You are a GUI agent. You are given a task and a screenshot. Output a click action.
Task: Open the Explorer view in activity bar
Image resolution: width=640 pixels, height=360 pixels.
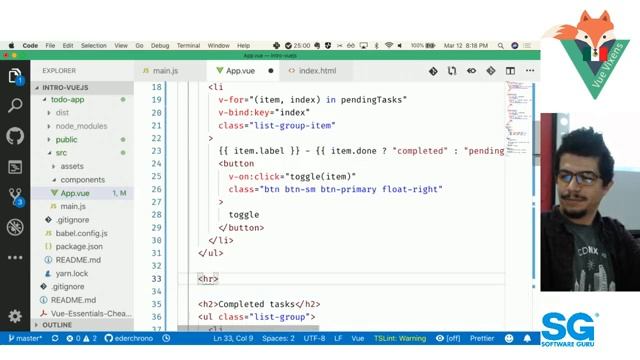click(x=15, y=76)
